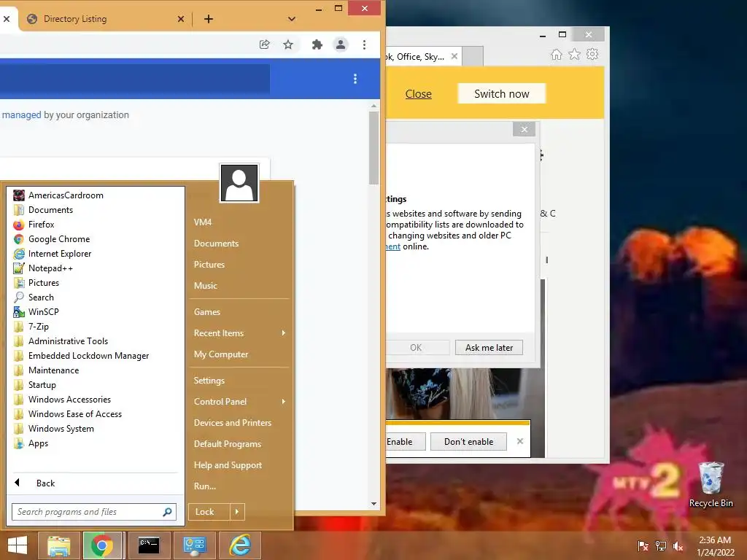Screen dimensions: 747x560
Task: Open Chrome tab search chevron
Action: point(292,19)
